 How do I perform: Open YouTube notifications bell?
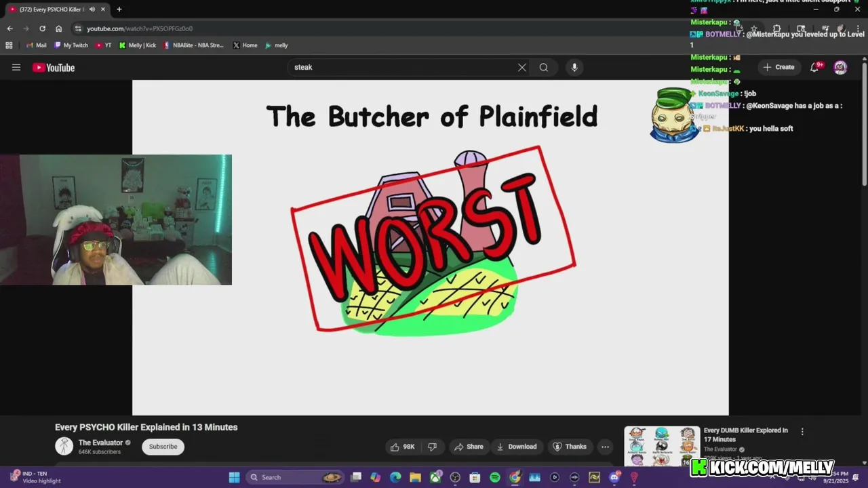pos(815,67)
